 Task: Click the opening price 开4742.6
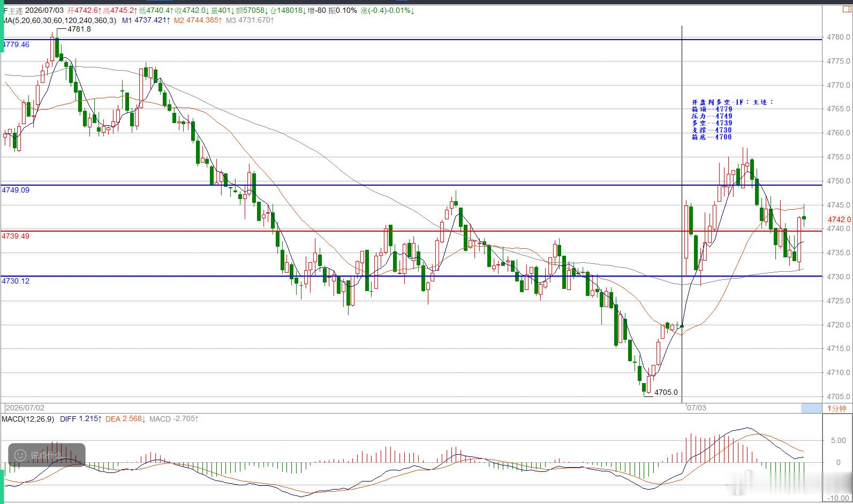[85, 10]
